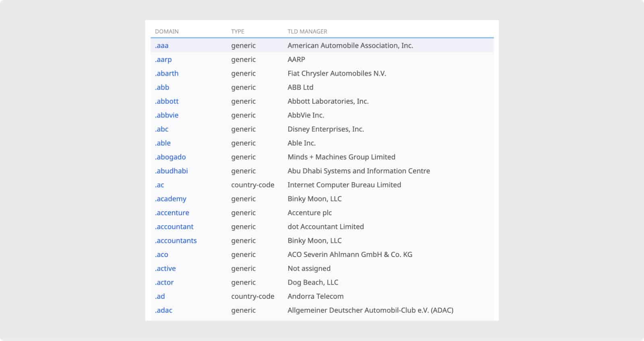
Task: Open the .aco domain link
Action: (162, 255)
